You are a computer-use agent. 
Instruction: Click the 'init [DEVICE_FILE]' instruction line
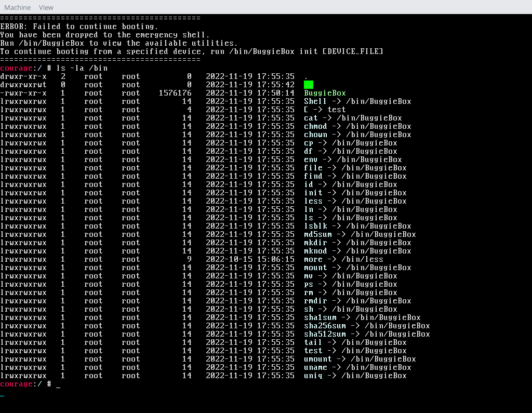tap(191, 51)
